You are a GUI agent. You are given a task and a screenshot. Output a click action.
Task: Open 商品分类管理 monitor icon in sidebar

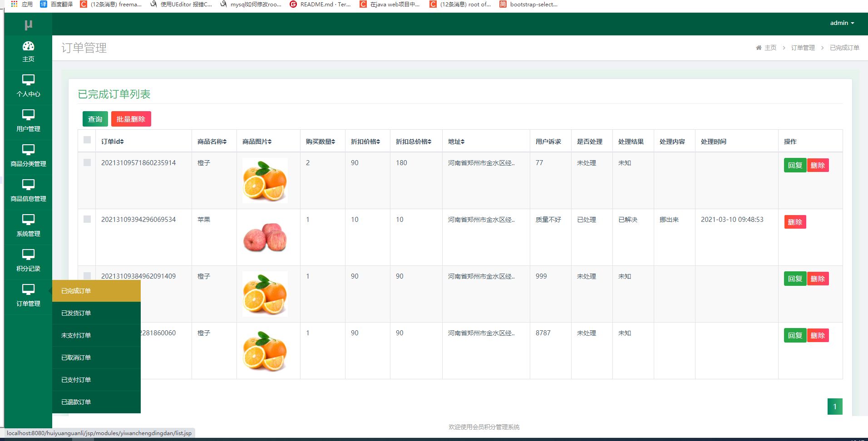pos(28,150)
